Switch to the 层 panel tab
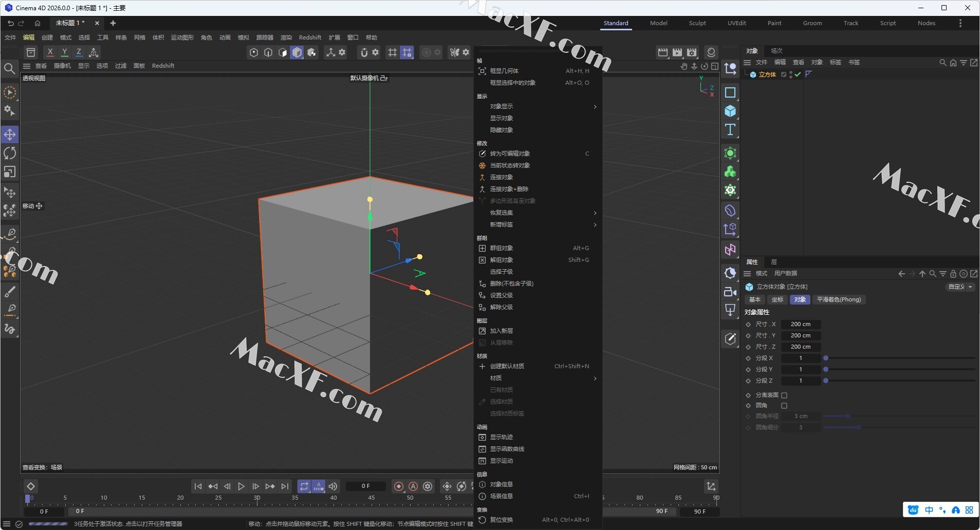The height and width of the screenshot is (530, 980). tap(774, 262)
